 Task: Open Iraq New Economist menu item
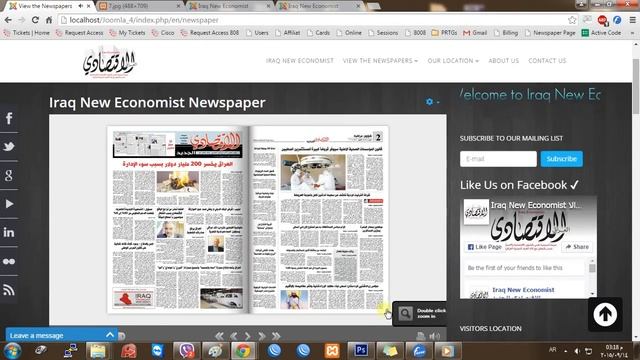(300, 60)
